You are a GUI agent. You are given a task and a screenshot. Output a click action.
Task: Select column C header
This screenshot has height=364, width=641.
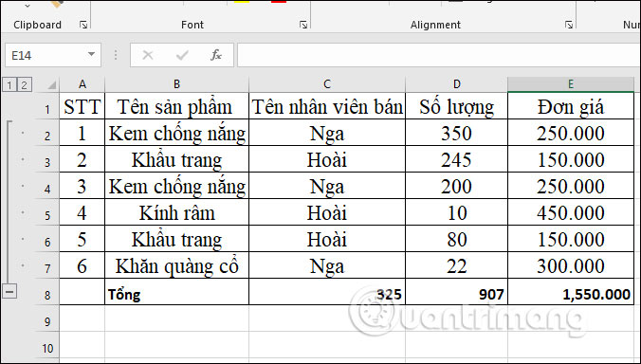click(x=327, y=84)
